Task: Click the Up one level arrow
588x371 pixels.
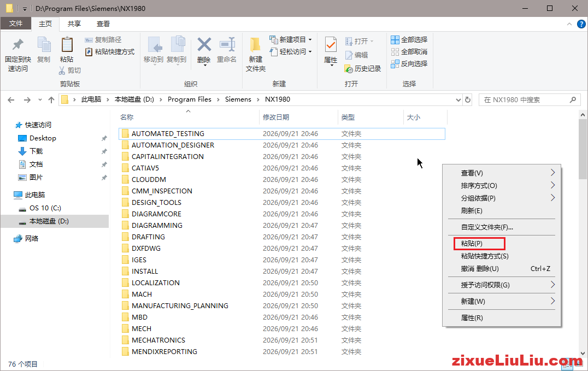Action: click(x=51, y=100)
